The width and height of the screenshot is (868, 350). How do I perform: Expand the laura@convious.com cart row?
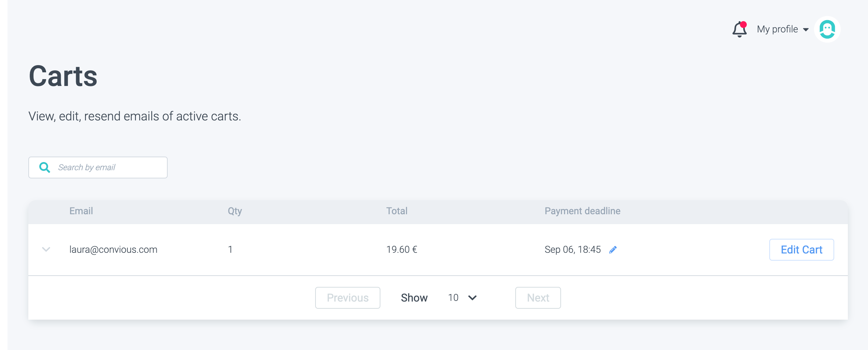(x=46, y=250)
